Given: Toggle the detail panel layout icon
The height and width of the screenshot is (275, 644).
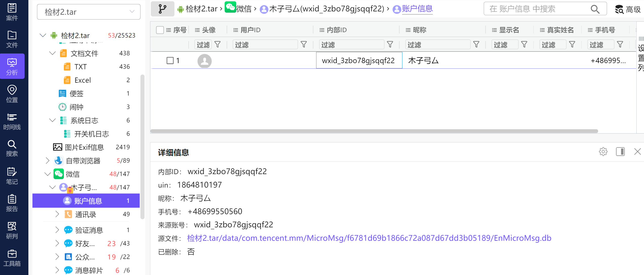Looking at the screenshot, I should click(620, 152).
